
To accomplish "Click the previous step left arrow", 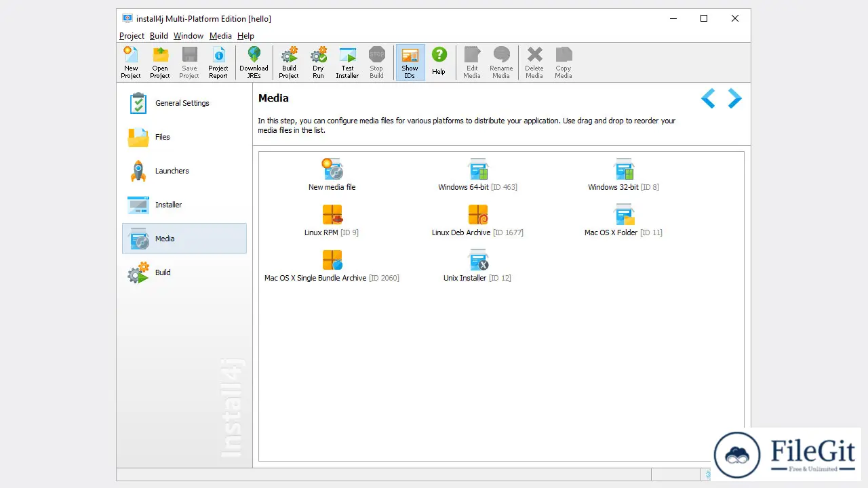I will [708, 98].
